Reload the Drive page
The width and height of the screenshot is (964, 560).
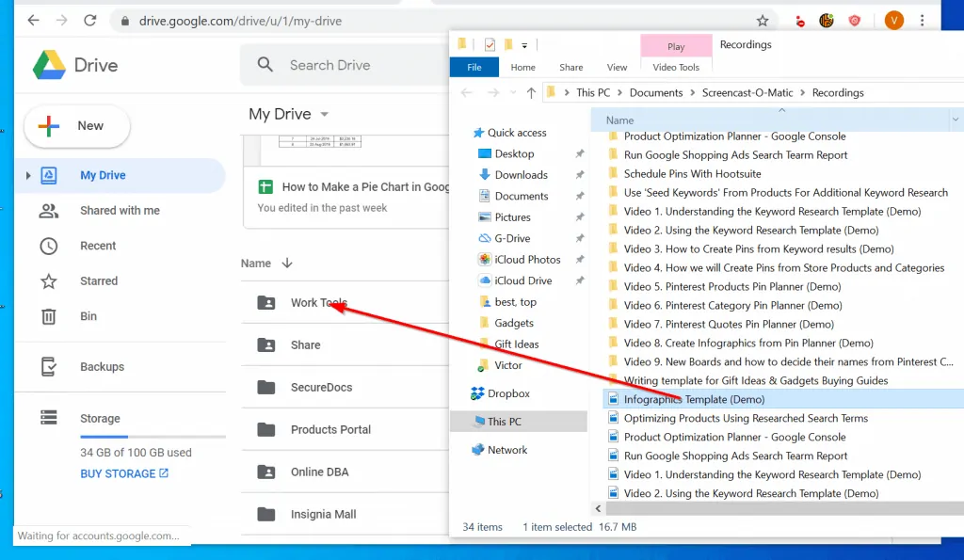pos(90,21)
